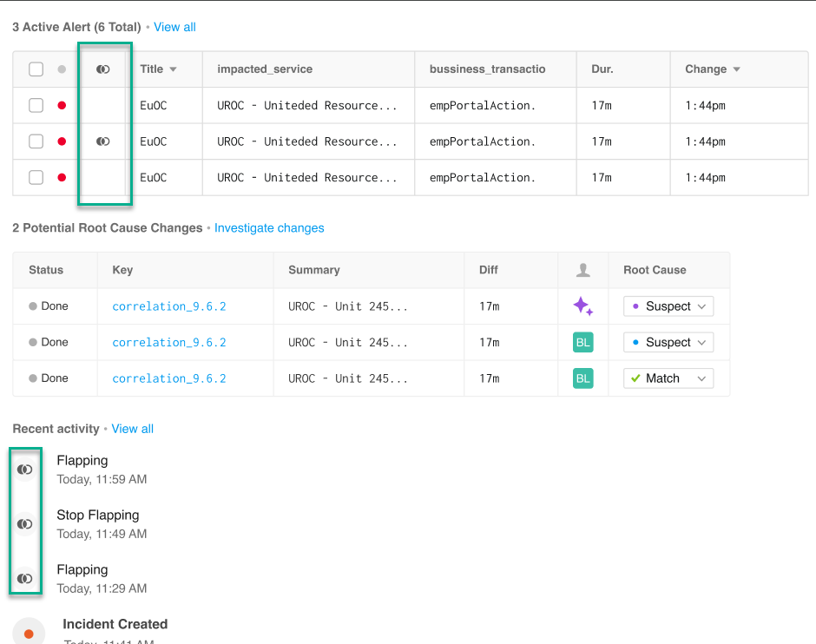
Task: Expand the Title column sort arrow
Action: [x=173, y=69]
